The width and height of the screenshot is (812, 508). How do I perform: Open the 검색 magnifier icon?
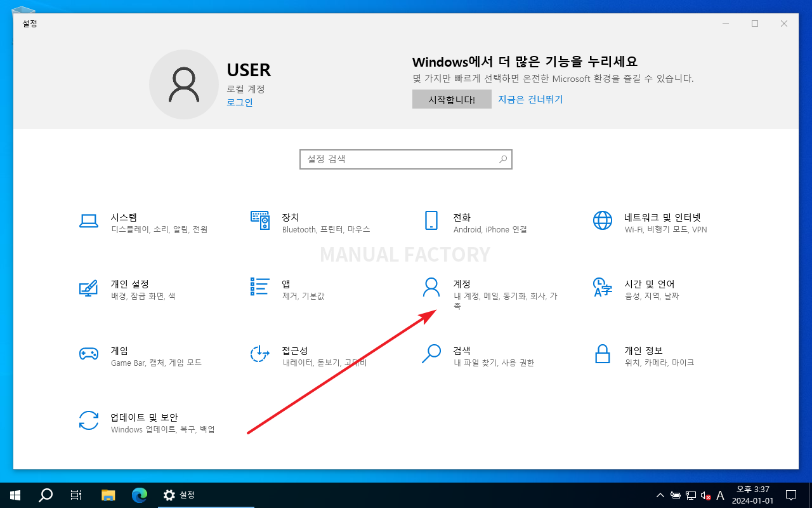coord(431,354)
